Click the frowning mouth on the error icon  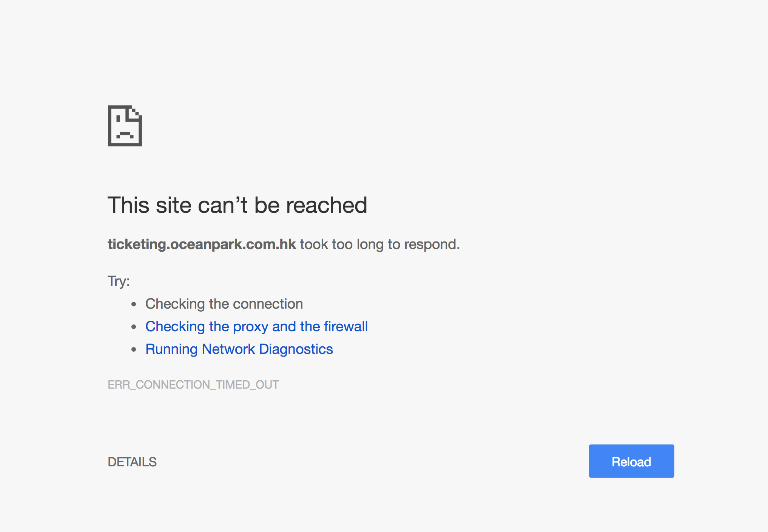(x=125, y=134)
